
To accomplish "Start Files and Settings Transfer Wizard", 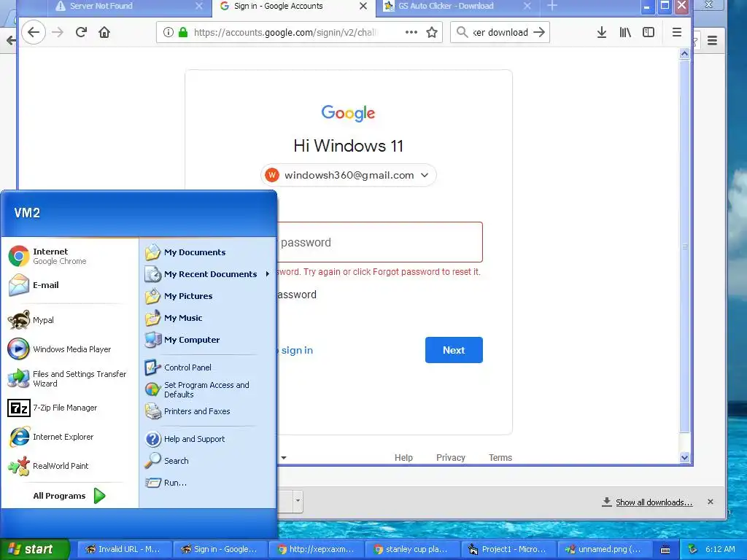I will (69, 378).
